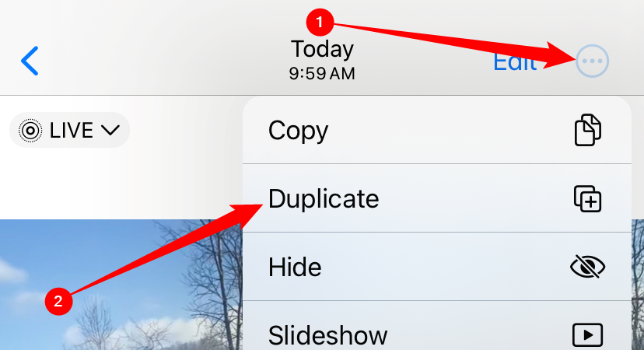Tap the Today title text

click(x=322, y=49)
